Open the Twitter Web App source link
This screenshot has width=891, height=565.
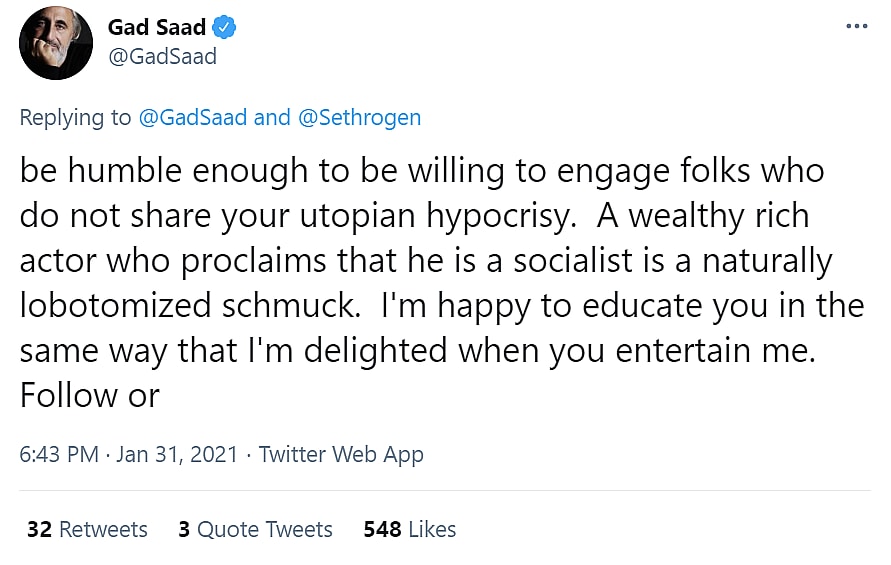pyautogui.click(x=341, y=454)
